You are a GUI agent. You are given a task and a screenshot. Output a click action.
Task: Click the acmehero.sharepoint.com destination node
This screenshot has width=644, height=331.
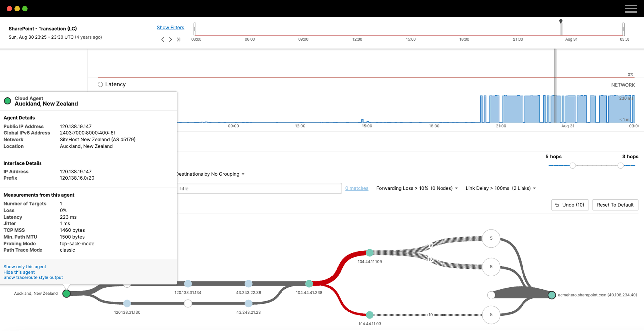[x=552, y=295]
